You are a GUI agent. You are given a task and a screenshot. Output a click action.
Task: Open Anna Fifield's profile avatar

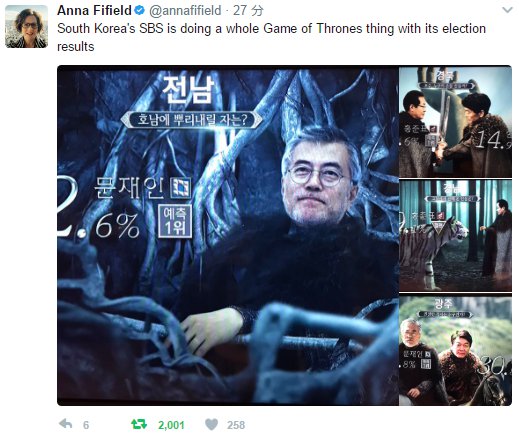26,26
